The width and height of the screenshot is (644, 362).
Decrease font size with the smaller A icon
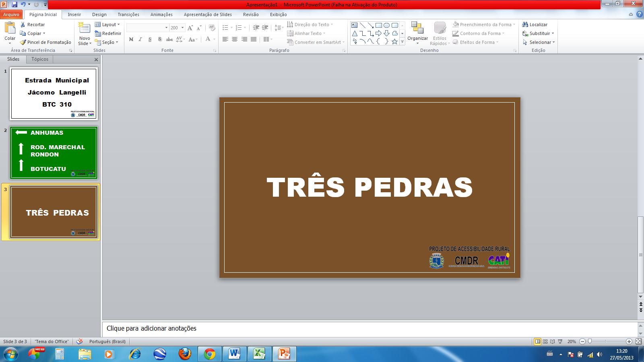coord(199,28)
